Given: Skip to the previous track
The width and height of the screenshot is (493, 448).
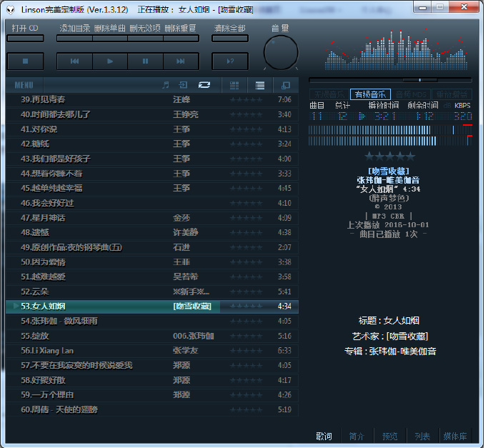Looking at the screenshot, I should coord(75,61).
